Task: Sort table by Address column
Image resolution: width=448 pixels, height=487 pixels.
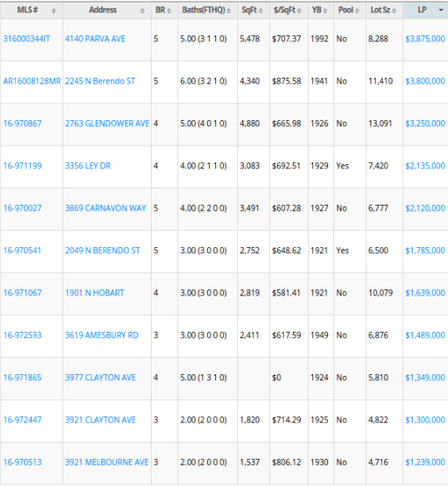Action: [x=107, y=11]
